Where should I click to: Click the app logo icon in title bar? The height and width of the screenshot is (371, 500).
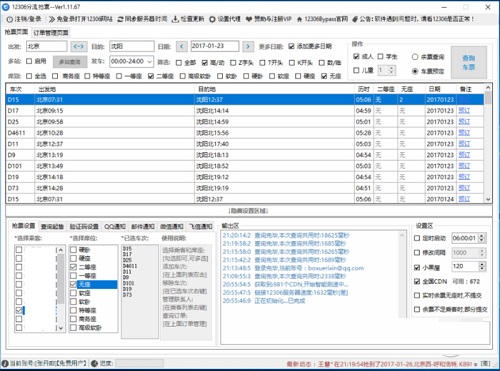(6, 7)
